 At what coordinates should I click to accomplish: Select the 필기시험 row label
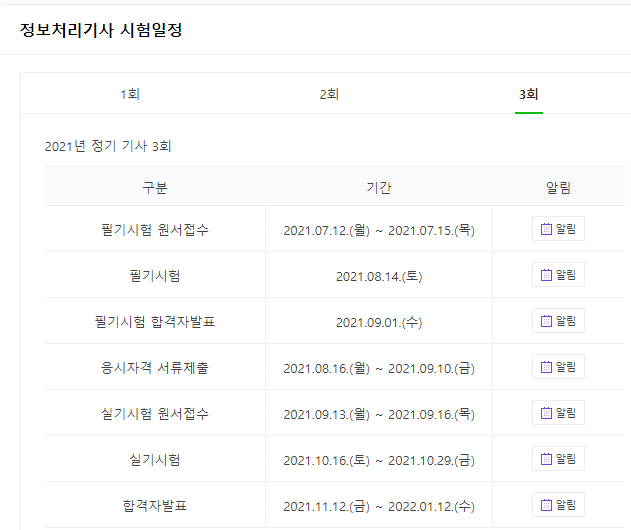tap(155, 276)
